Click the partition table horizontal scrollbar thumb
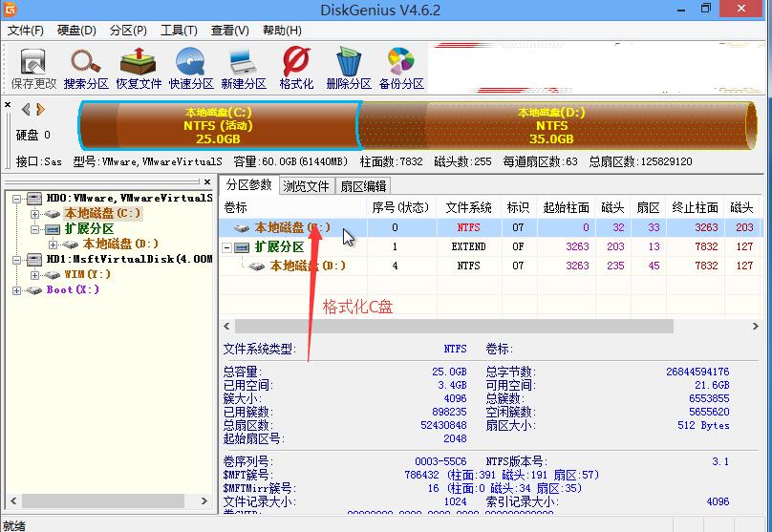This screenshot has height=532, width=772. (454, 327)
